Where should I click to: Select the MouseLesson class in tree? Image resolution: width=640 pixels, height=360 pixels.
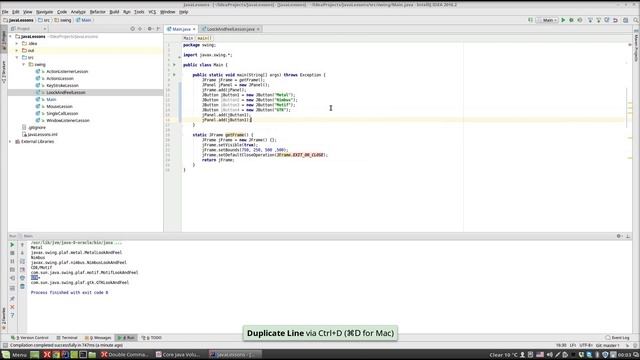[59, 107]
